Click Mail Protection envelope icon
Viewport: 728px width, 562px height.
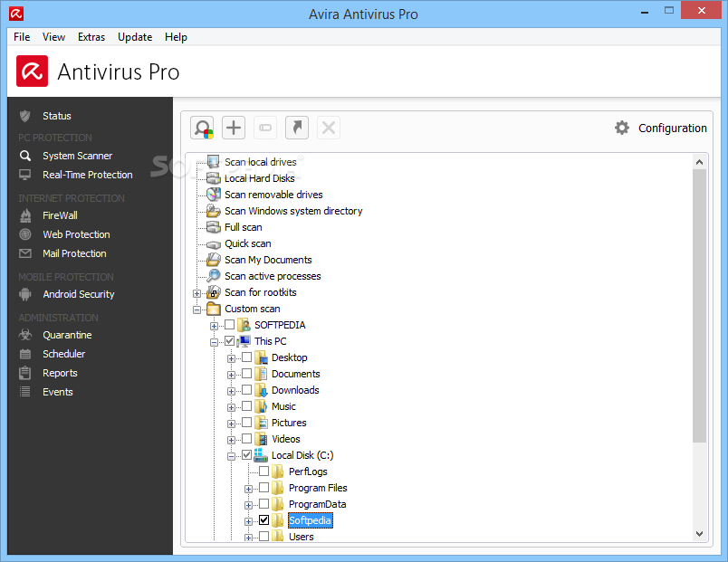click(x=25, y=253)
